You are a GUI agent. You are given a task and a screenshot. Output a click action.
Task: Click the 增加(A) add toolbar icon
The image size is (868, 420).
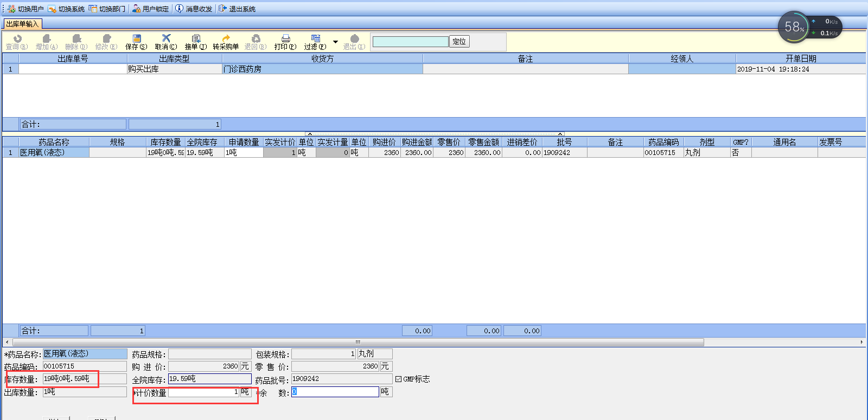[x=47, y=38]
